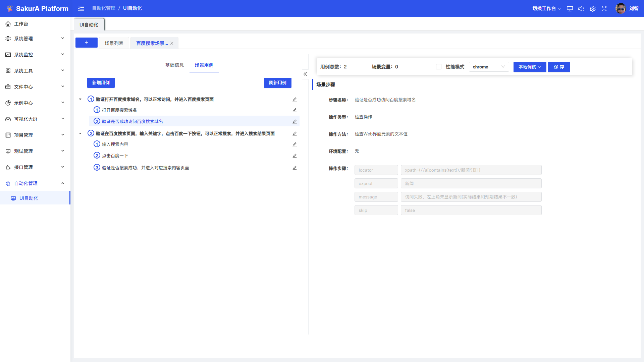Click the 新增用例 button

coord(101,83)
